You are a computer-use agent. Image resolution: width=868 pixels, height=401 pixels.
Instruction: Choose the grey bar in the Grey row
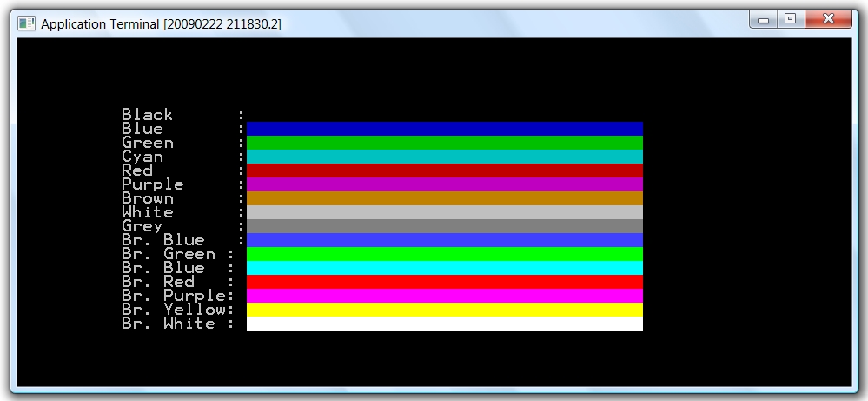(444, 226)
